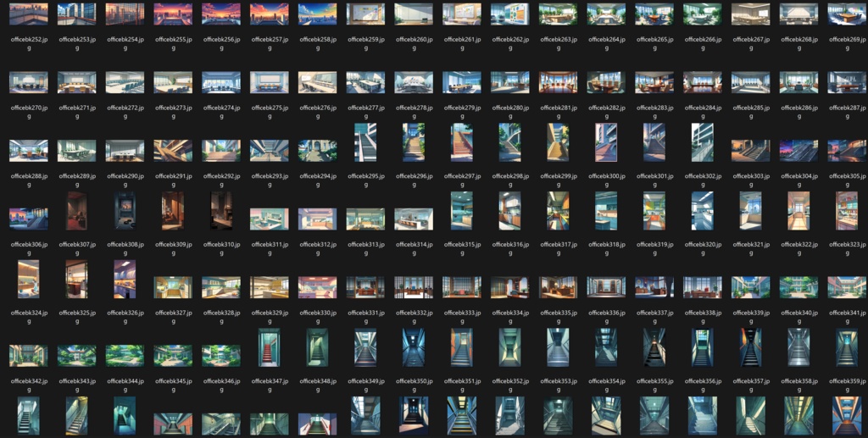Select the label officebk290.jpg
Screen dimensions: 868x438
[125, 180]
